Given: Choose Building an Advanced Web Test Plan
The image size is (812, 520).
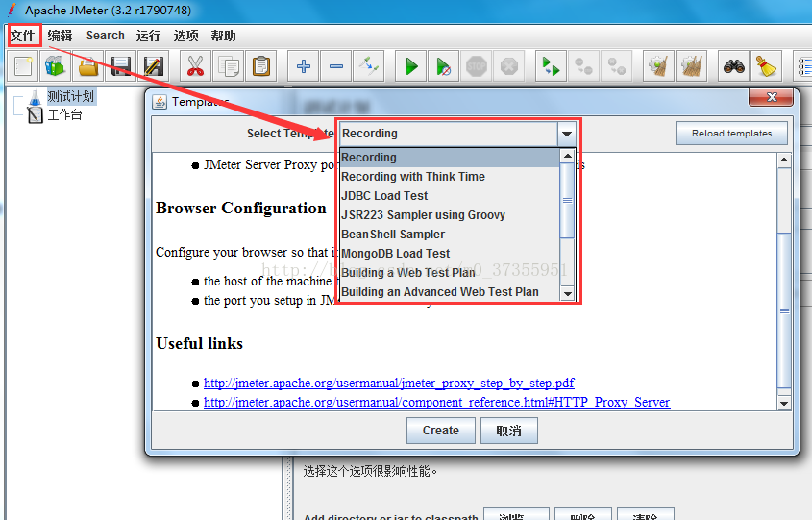Looking at the screenshot, I should pyautogui.click(x=450, y=291).
